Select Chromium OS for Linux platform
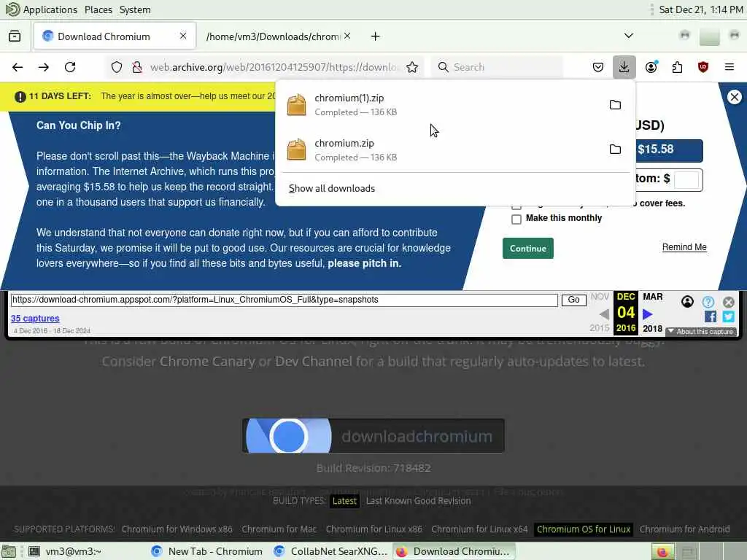 pos(584,529)
